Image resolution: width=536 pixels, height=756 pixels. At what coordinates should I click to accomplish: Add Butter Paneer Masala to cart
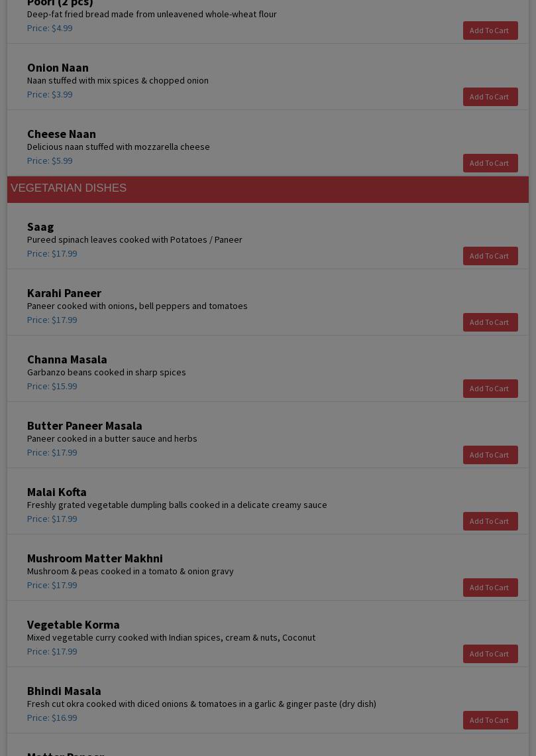(x=490, y=455)
